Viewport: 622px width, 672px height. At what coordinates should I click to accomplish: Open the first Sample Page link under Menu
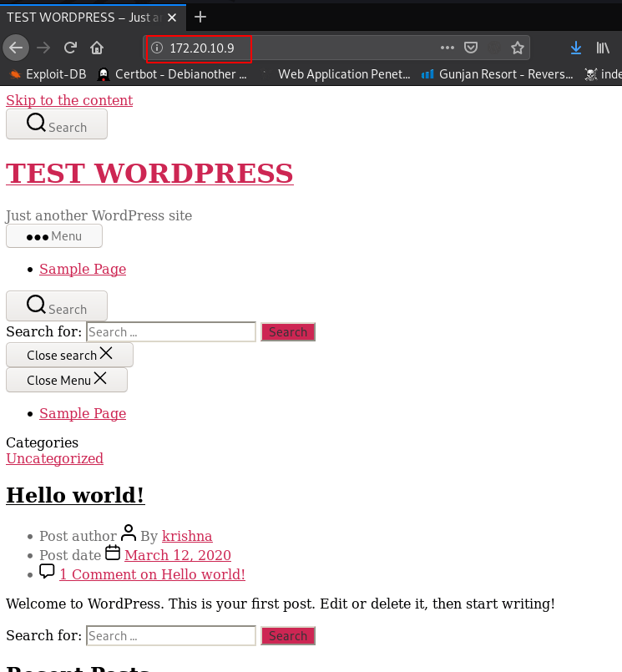tap(83, 269)
